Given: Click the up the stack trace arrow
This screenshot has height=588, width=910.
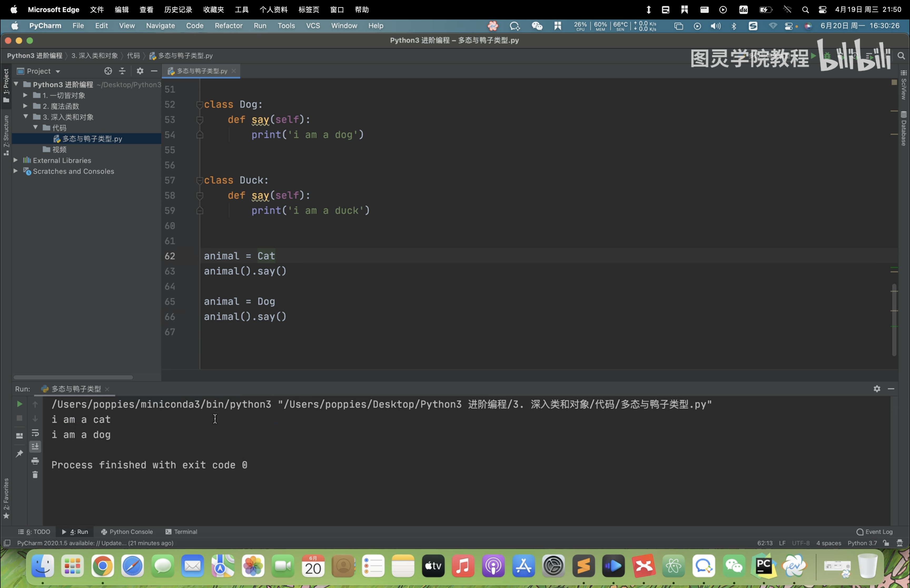Looking at the screenshot, I should [35, 404].
